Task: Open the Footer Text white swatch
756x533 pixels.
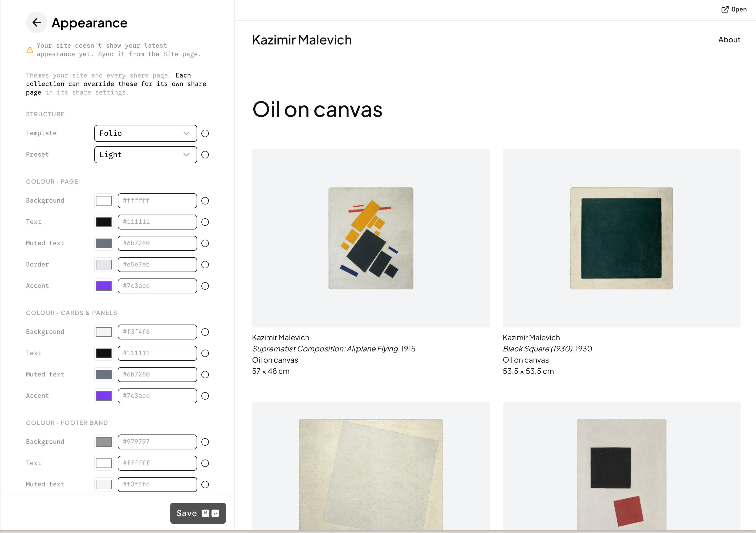Action: pos(104,463)
